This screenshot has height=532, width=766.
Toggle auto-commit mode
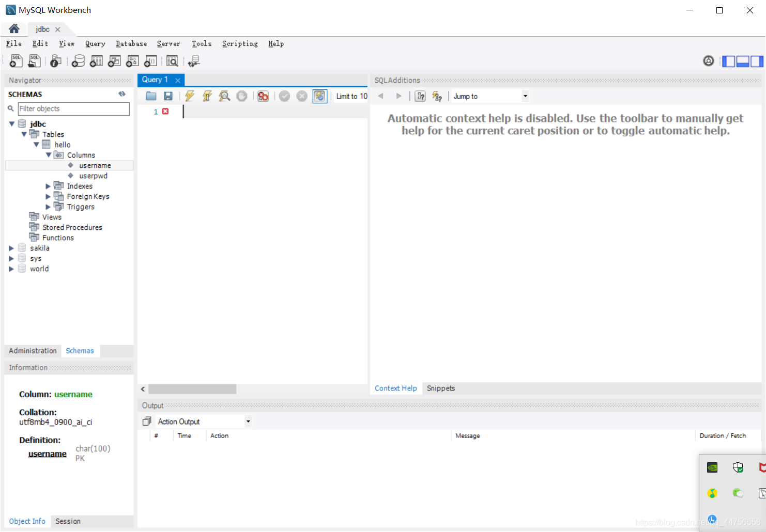point(320,96)
